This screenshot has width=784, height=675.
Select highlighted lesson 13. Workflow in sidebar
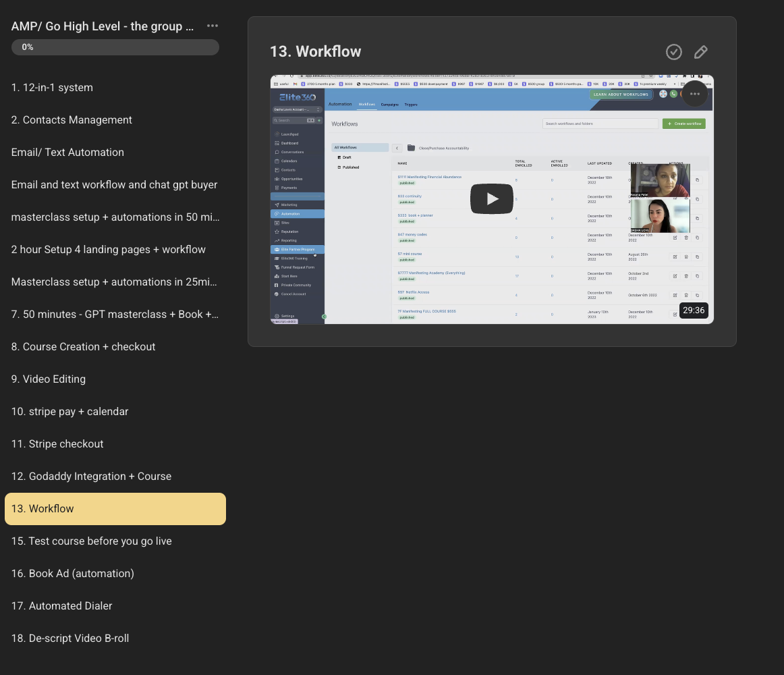[x=115, y=509]
